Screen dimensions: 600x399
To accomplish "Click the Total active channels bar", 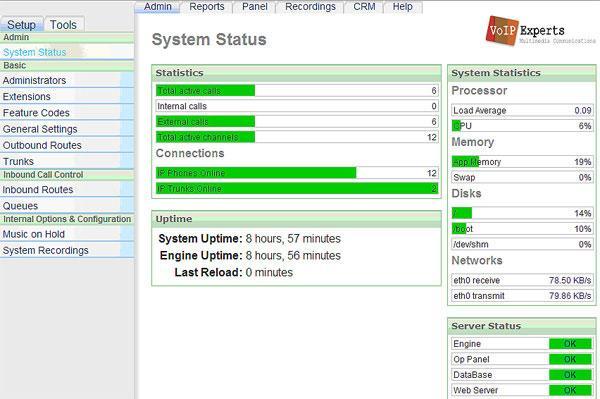I will (x=297, y=137).
